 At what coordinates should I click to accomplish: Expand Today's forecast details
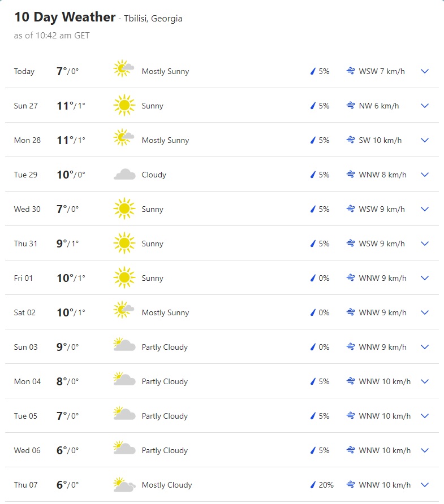point(425,71)
